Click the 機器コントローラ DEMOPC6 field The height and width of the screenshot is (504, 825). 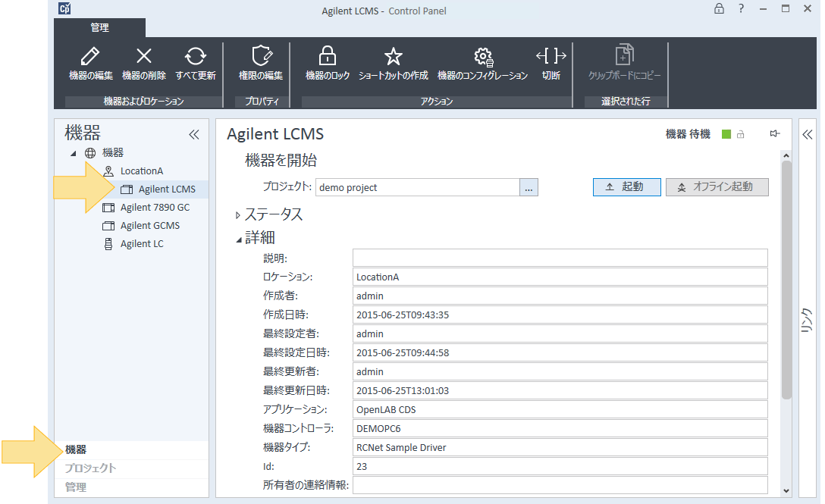[x=560, y=429]
